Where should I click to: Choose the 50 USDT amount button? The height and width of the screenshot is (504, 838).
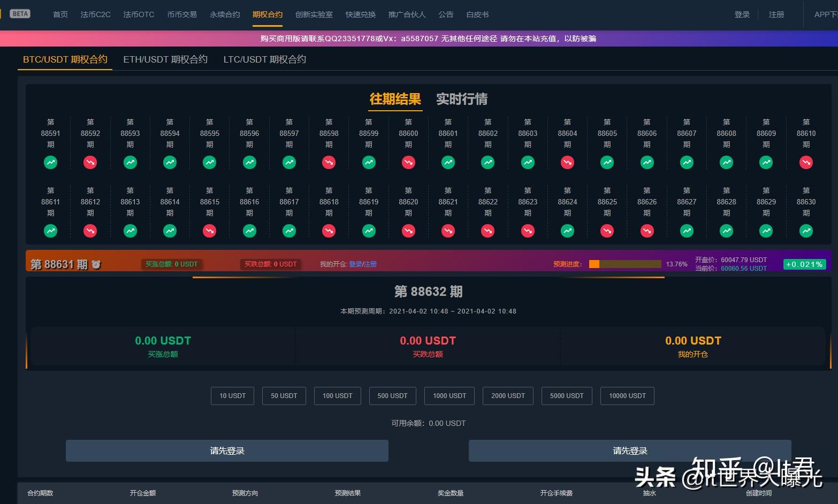pos(284,396)
